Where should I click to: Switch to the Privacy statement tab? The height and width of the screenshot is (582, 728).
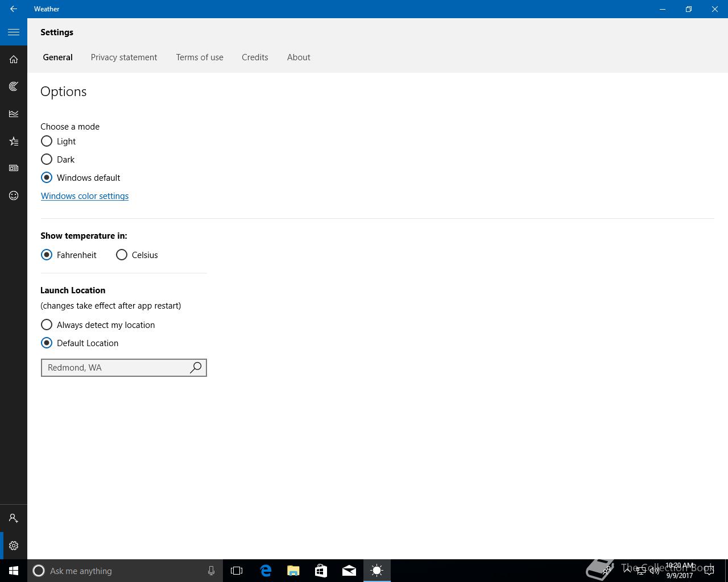(124, 57)
